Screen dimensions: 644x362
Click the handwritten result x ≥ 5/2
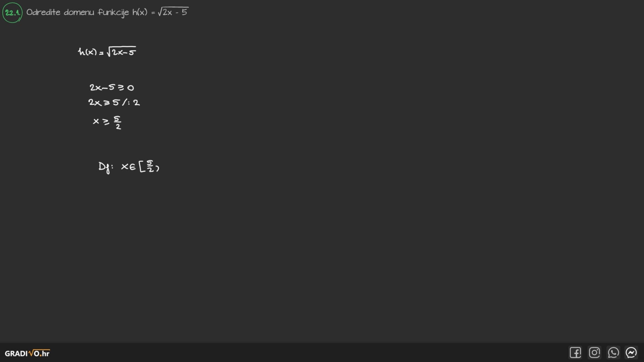point(107,122)
